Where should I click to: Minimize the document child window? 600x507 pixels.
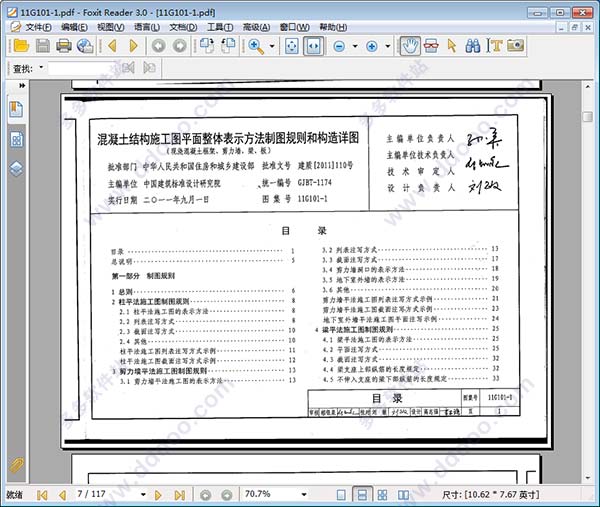(561, 27)
